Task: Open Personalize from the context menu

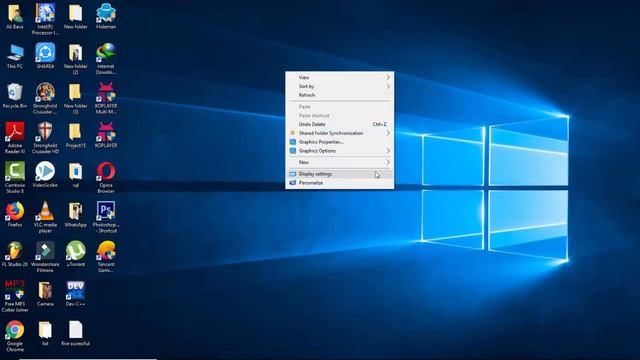Action: click(x=340, y=183)
